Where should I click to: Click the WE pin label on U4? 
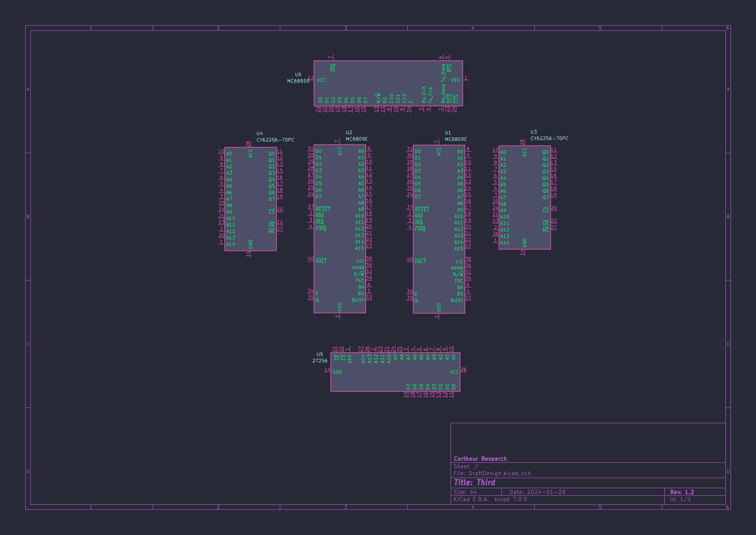click(x=271, y=231)
